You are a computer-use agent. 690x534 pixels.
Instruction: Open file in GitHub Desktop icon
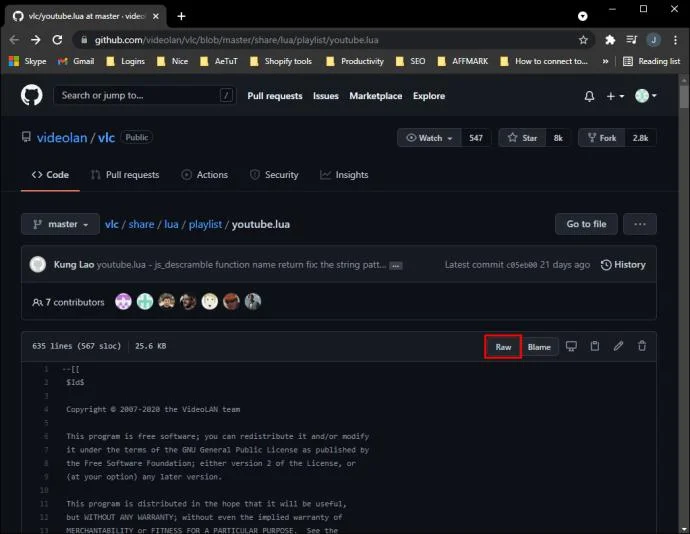tap(571, 346)
